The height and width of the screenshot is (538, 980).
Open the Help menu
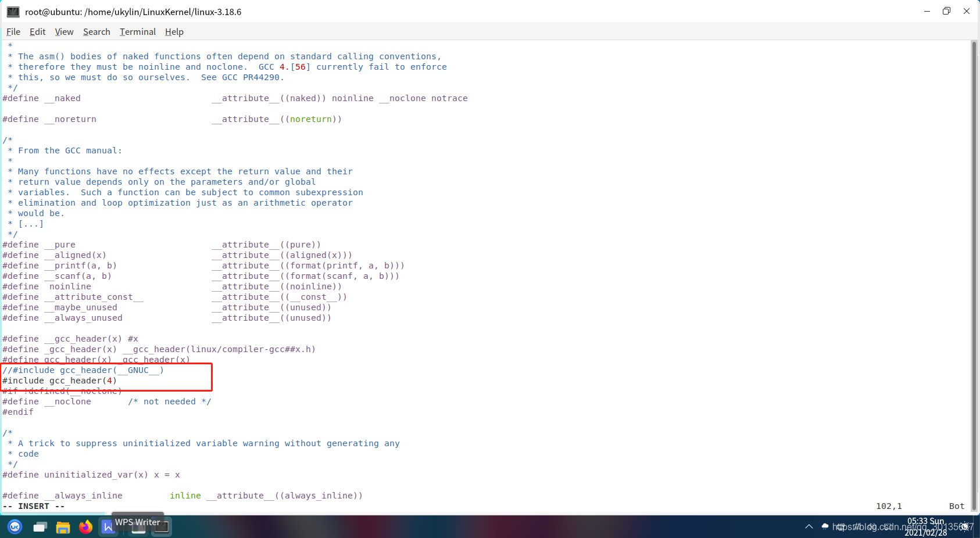tap(174, 32)
